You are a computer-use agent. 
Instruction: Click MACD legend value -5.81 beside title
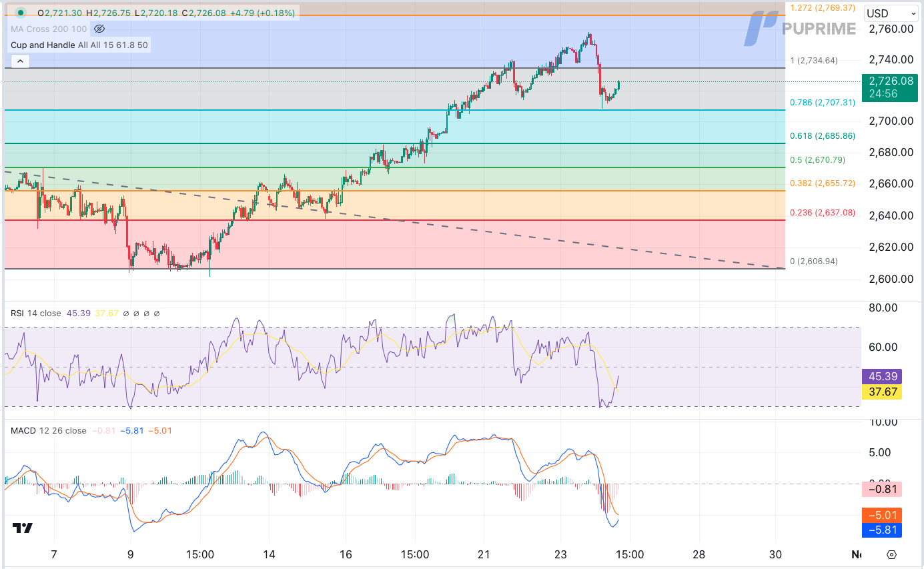coord(132,430)
